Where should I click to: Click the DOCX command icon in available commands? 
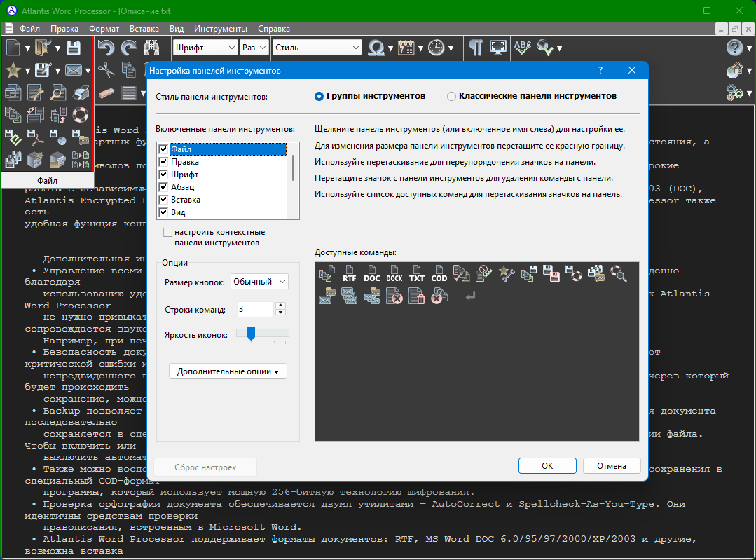click(x=394, y=275)
